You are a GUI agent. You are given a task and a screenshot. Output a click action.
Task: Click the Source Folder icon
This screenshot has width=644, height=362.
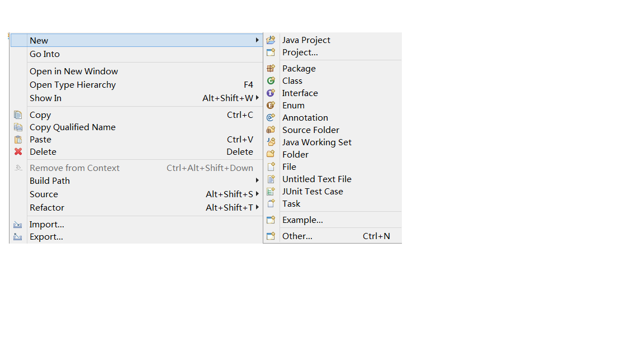click(271, 130)
